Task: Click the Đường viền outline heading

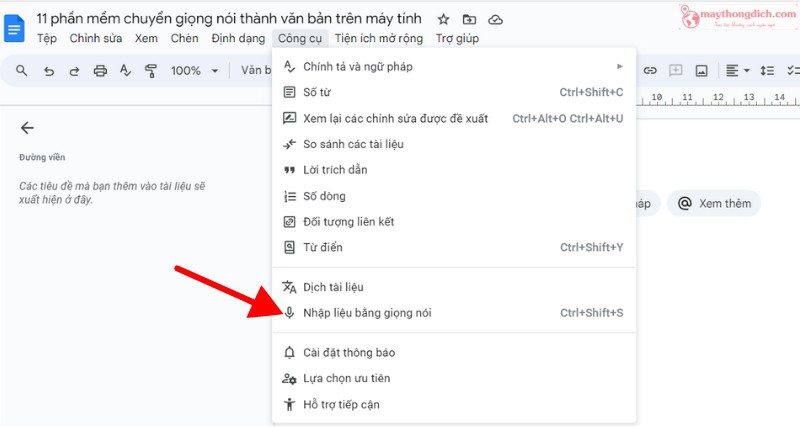Action: 42,157
